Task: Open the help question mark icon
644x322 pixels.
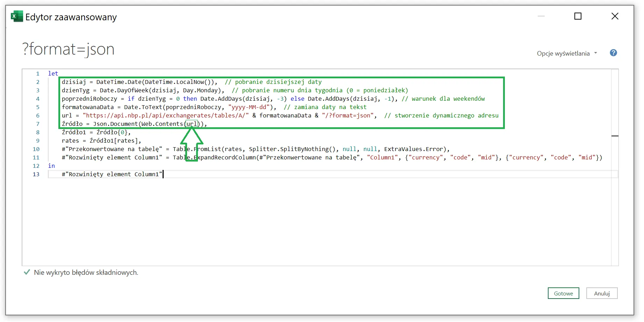Action: tap(613, 53)
